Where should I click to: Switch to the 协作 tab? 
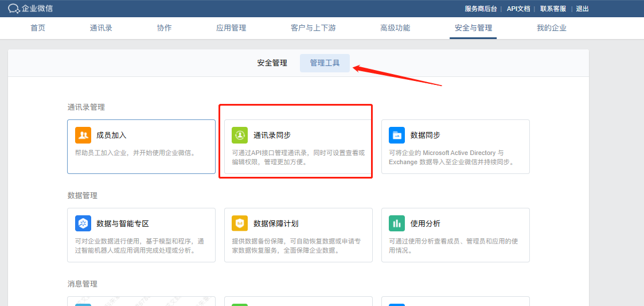pos(164,28)
